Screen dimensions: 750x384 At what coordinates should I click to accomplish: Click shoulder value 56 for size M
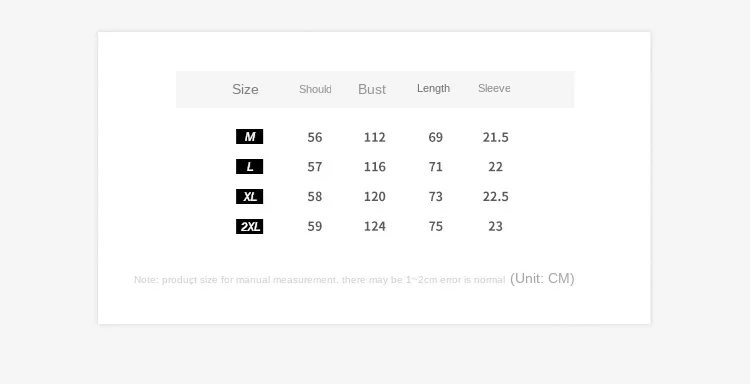[x=315, y=137]
